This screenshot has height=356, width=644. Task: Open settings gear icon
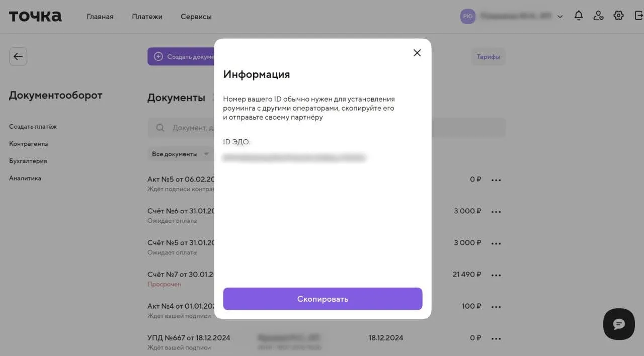(618, 16)
